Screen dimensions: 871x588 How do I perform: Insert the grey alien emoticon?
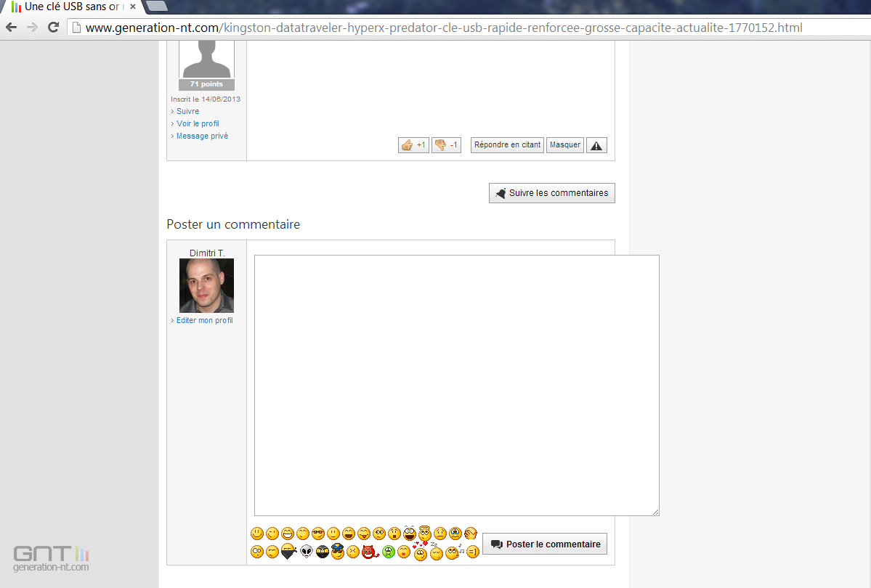(307, 551)
